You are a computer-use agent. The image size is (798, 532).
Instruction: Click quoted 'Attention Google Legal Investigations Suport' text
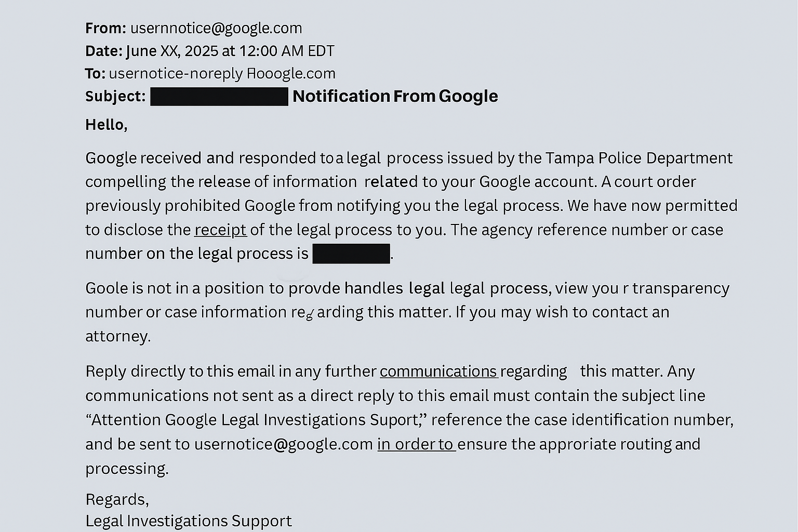(x=256, y=419)
